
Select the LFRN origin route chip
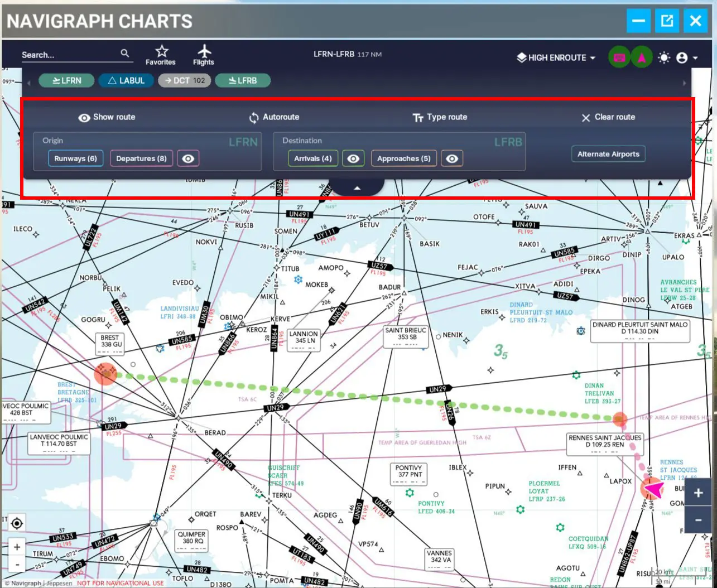67,80
